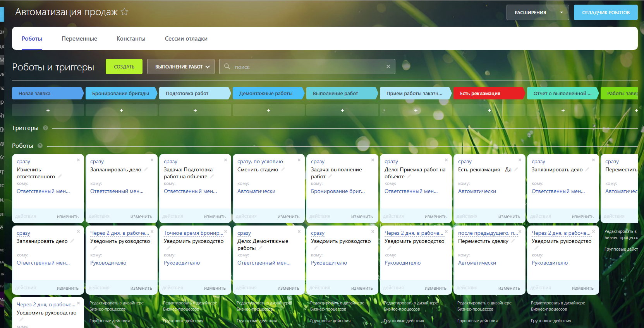This screenshot has width=644, height=328.
Task: Click 'изменить' on Сменить стадию robot
Action: (x=289, y=217)
